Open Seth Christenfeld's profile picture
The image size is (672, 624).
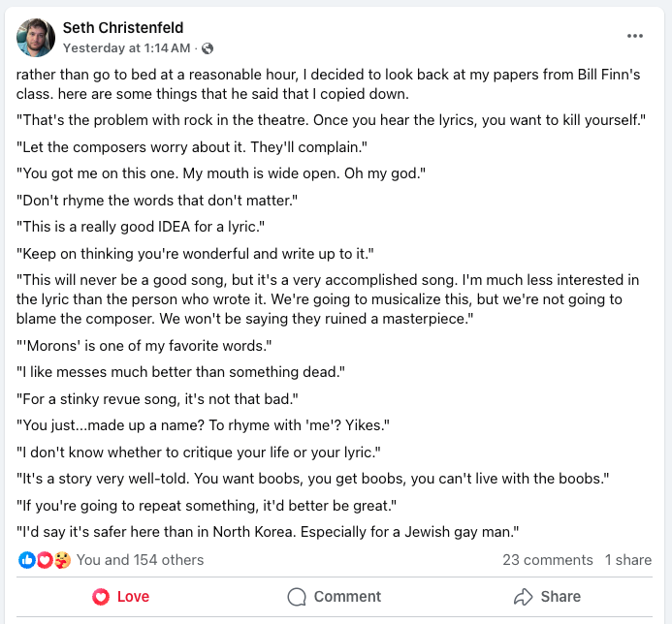[35, 37]
